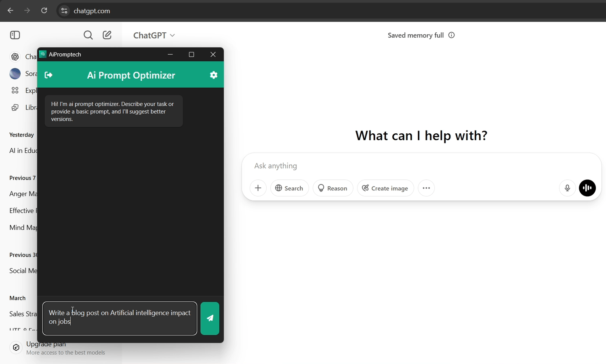Click the plus attach button

pyautogui.click(x=258, y=188)
